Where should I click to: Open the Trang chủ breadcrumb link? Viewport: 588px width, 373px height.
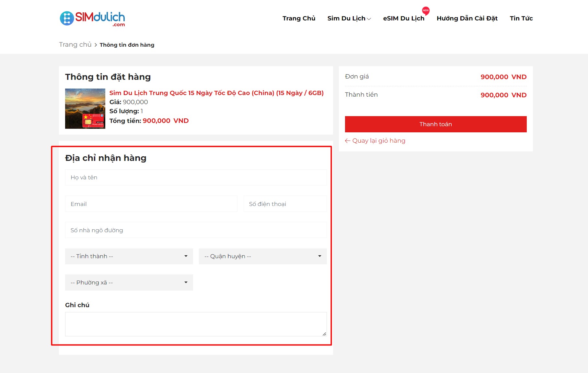coord(75,44)
